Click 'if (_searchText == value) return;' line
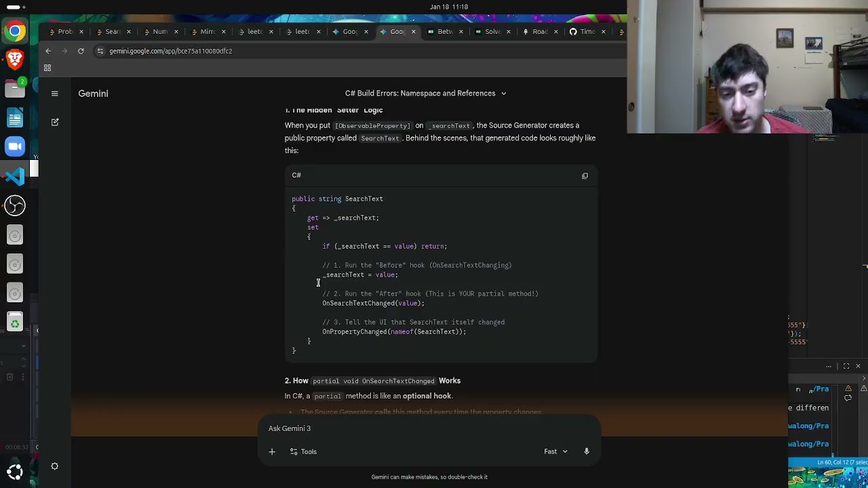The width and height of the screenshot is (868, 488). [x=384, y=246]
